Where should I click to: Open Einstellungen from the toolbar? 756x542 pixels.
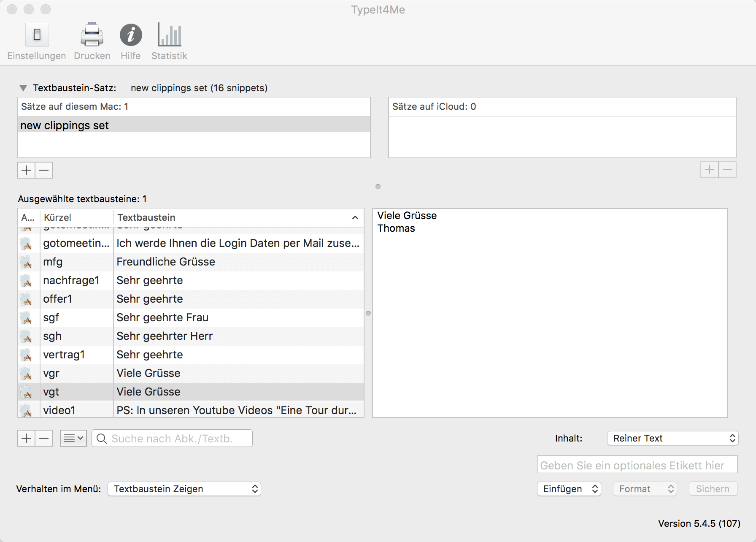click(37, 35)
